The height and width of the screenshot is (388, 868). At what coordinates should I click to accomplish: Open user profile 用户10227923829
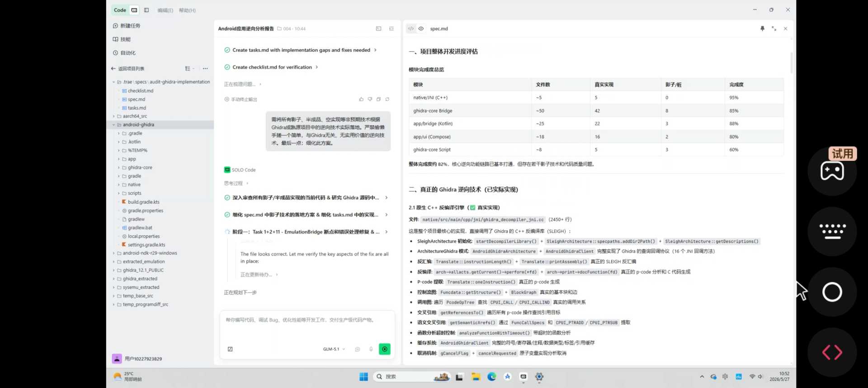pos(137,359)
